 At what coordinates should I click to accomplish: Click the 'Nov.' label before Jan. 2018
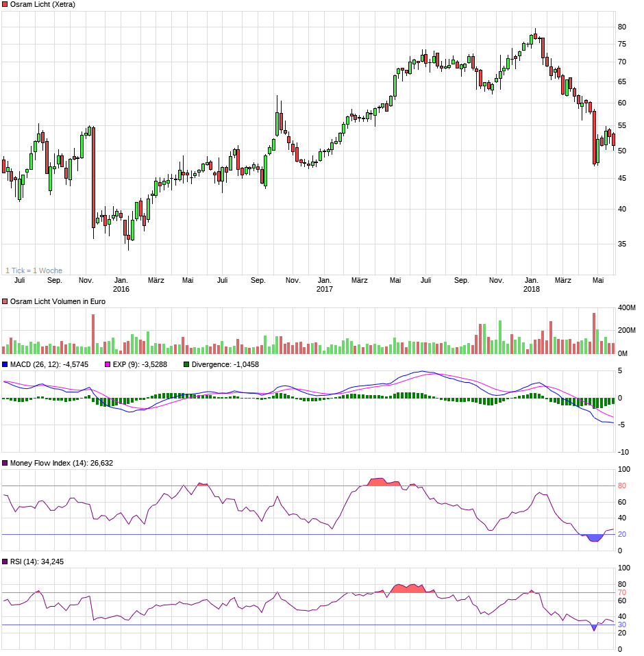point(496,280)
